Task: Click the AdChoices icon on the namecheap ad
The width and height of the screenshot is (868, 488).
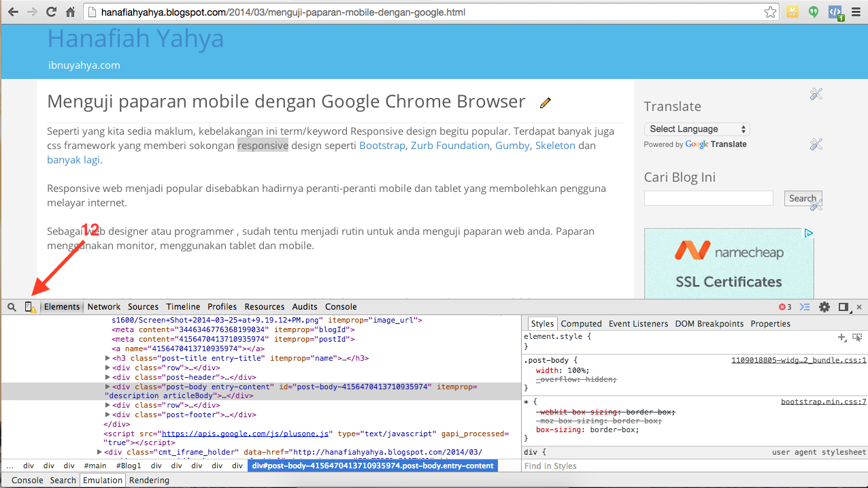Action: (x=808, y=233)
